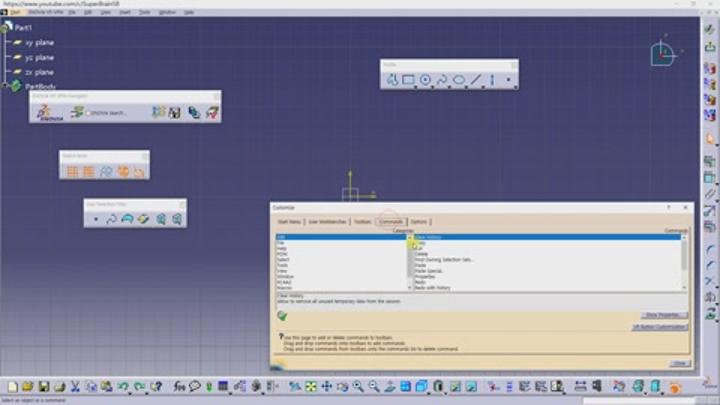720x405 pixels.
Task: Open the Start menu in the menu bar
Action: click(15, 12)
